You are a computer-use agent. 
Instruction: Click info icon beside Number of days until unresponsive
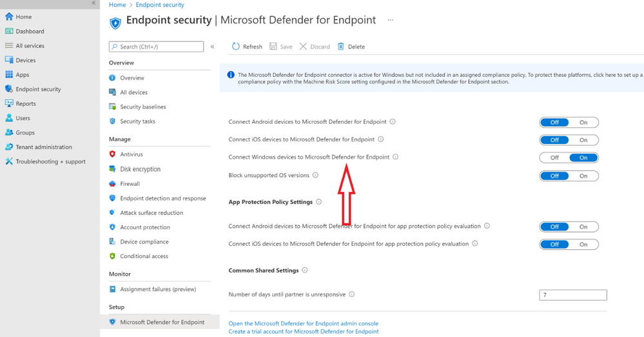(351, 294)
